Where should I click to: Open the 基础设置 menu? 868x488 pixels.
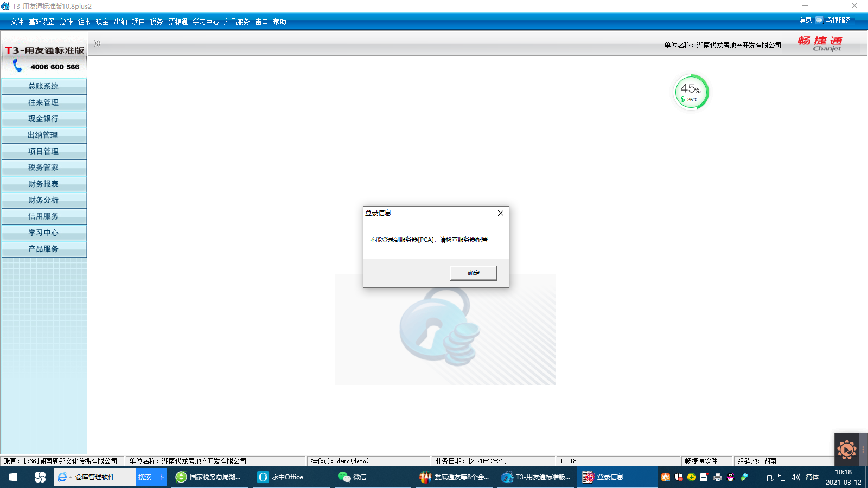pos(41,22)
